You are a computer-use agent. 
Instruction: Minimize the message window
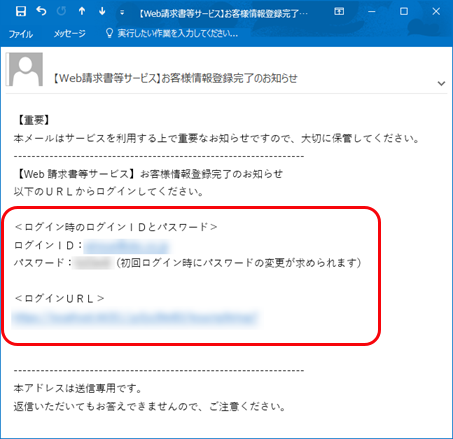[371, 12]
